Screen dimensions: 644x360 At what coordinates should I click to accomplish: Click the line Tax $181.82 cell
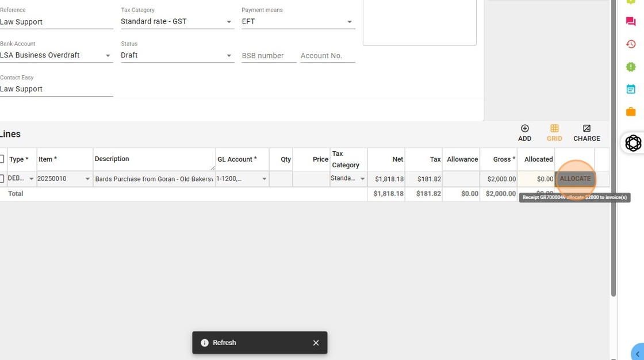coord(424,179)
